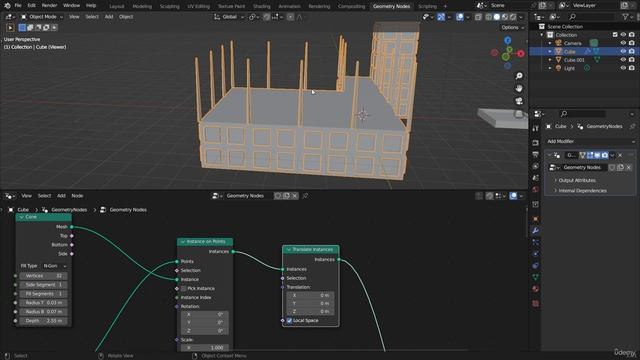This screenshot has width=640, height=360.
Task: Select wireframe viewport shading mode
Action: (x=489, y=17)
